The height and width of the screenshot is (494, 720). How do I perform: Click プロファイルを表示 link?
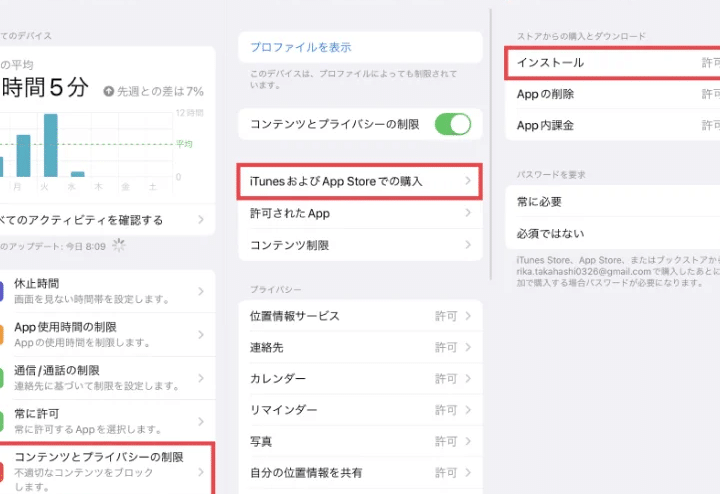[300, 47]
